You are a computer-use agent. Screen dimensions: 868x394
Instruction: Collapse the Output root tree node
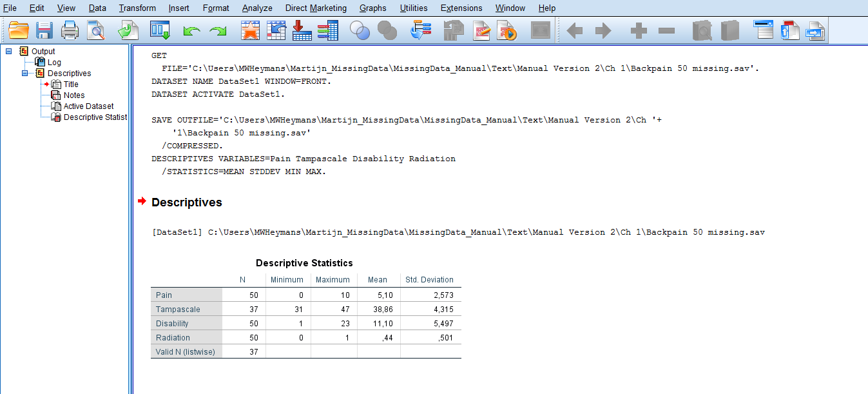pos(9,51)
